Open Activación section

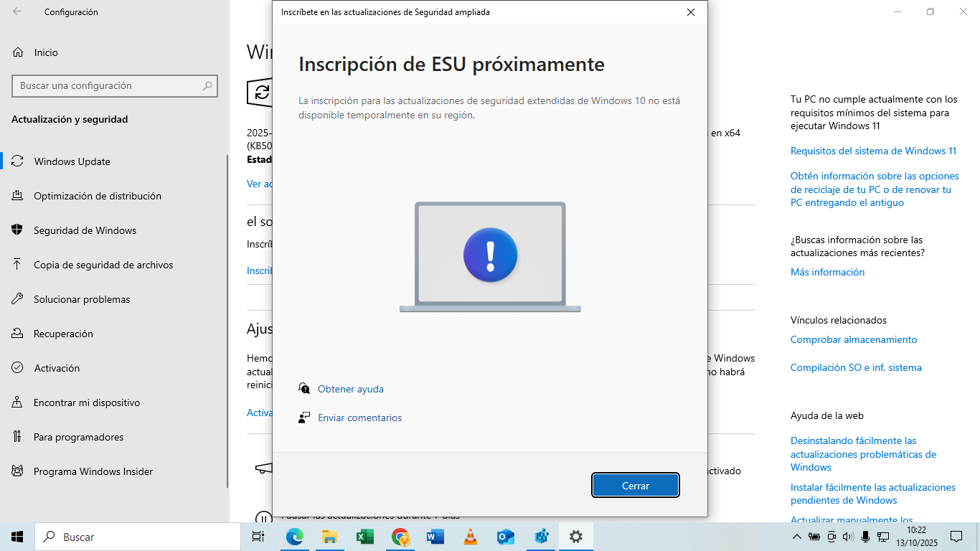pos(115,368)
